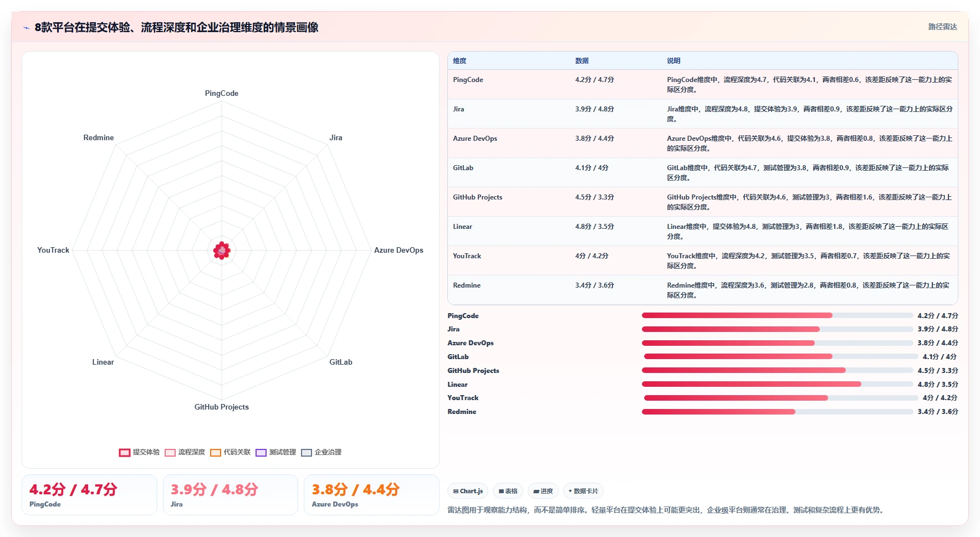This screenshot has width=980, height=537.
Task: Toggle the 代码关联 legend dataset
Action: (x=231, y=452)
